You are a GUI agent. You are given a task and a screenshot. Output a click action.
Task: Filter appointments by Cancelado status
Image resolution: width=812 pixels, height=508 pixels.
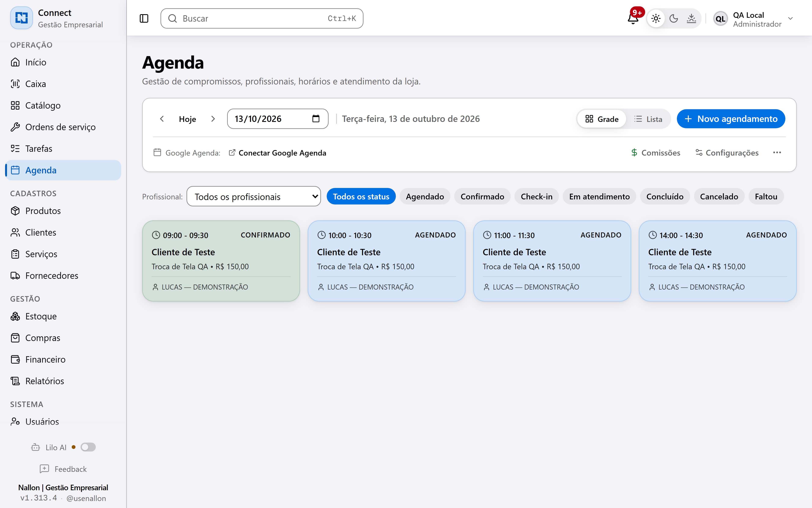coord(719,197)
